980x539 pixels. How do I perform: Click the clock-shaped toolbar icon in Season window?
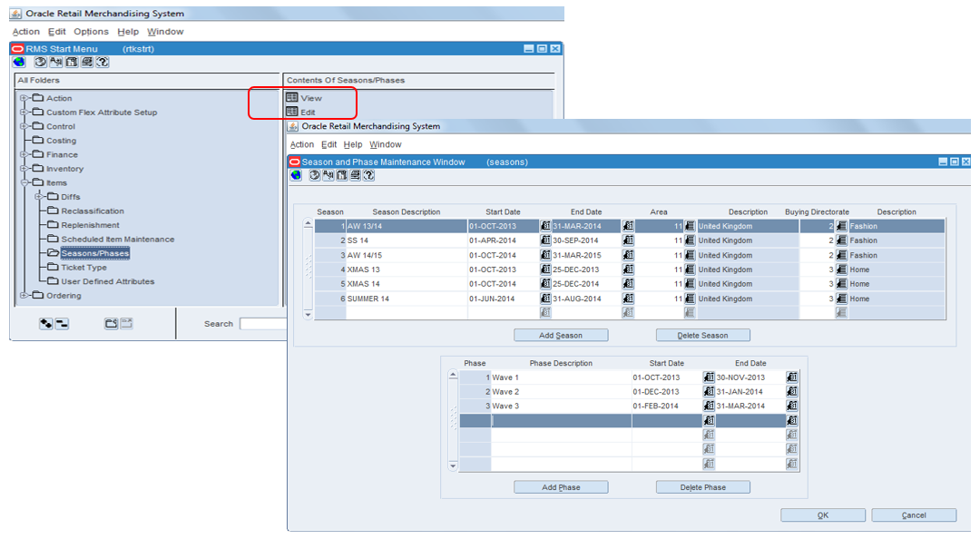click(315, 177)
